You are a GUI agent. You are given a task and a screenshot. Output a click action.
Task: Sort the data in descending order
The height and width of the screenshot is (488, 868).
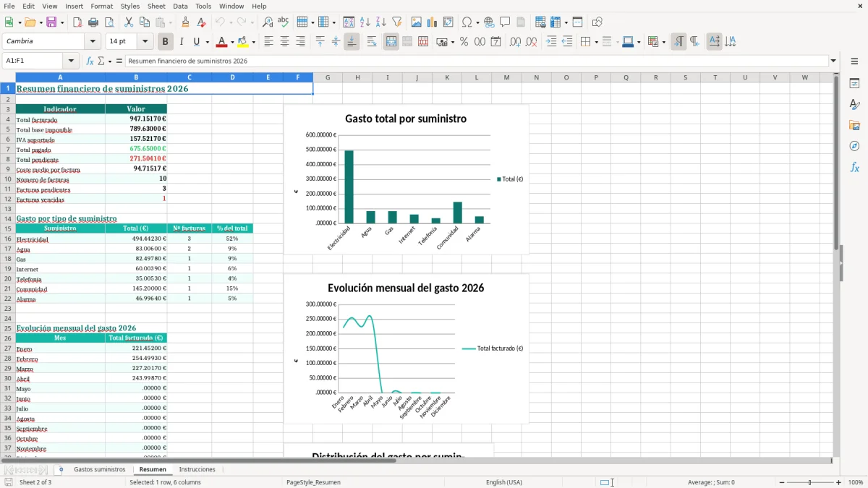380,22
